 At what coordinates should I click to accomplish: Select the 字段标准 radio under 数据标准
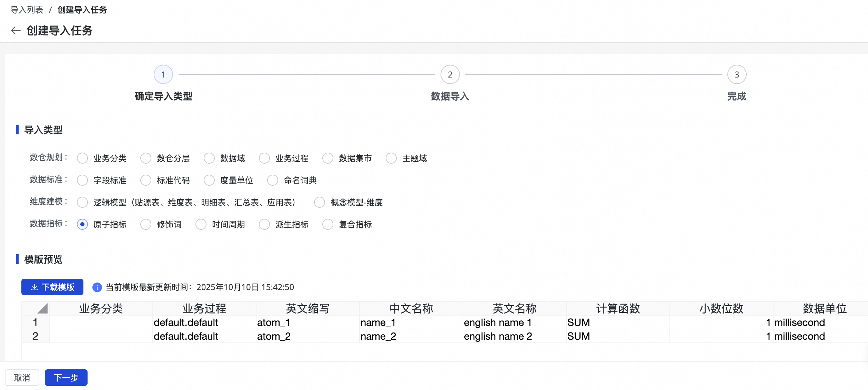(82, 180)
